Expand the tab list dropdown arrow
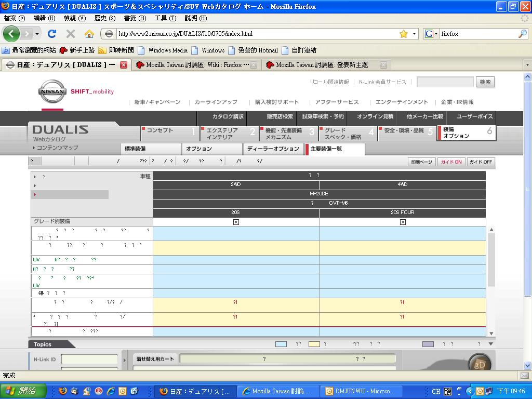The height and width of the screenshot is (399, 532). click(x=527, y=65)
